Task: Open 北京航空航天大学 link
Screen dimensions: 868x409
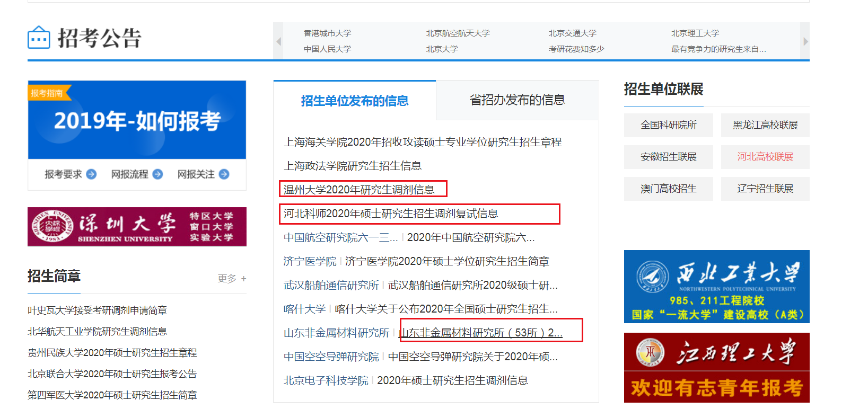Action: click(x=458, y=33)
